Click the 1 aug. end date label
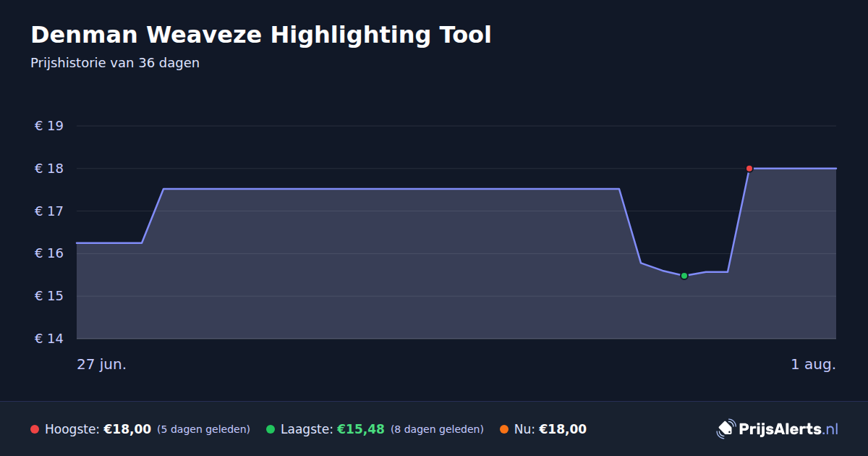 (813, 364)
